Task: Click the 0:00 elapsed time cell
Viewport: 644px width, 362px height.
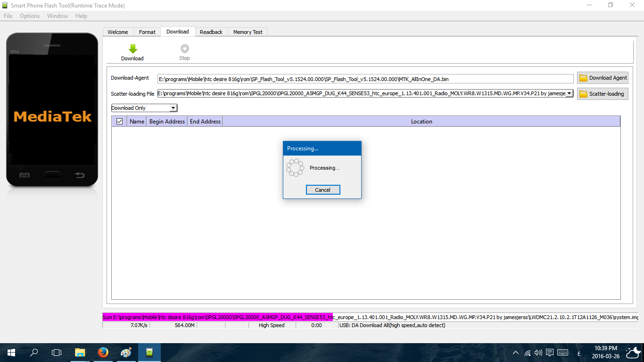Action: [x=316, y=325]
